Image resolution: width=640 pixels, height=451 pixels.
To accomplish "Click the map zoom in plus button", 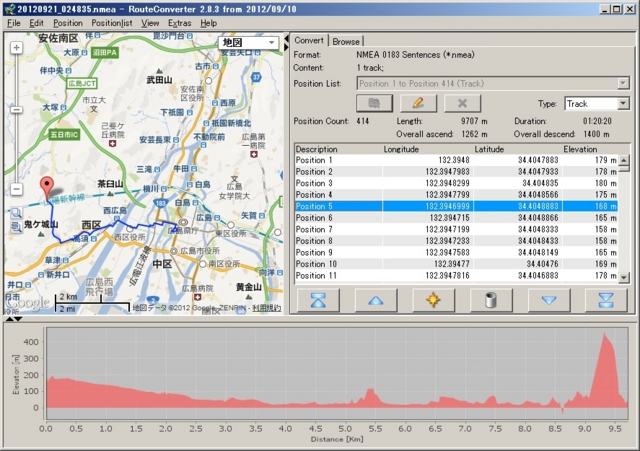I will [16, 48].
